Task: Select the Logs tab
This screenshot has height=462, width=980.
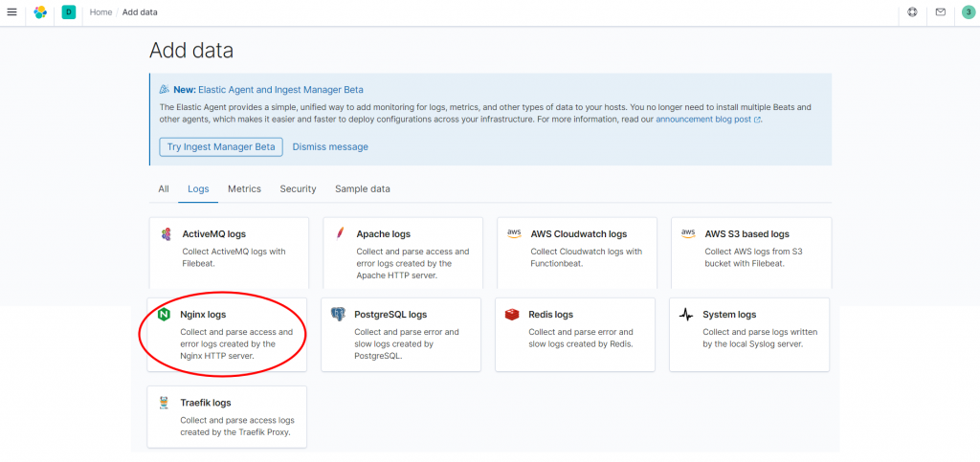Action: (x=198, y=188)
